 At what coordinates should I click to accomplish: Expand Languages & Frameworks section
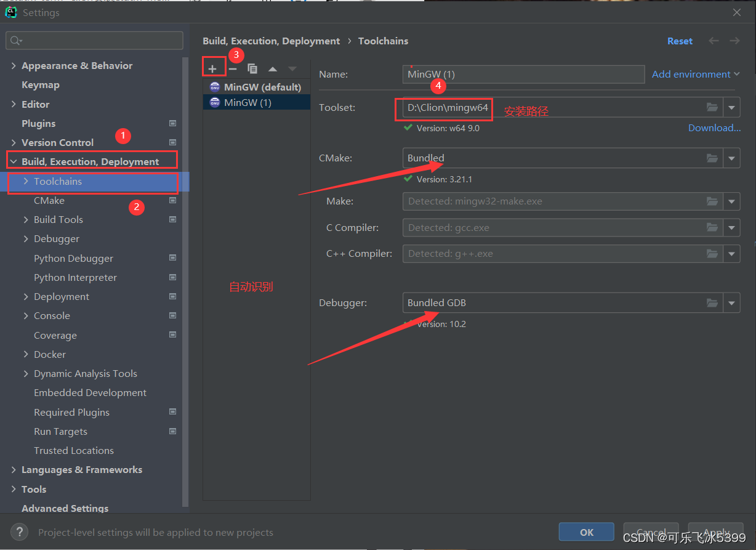coord(14,469)
